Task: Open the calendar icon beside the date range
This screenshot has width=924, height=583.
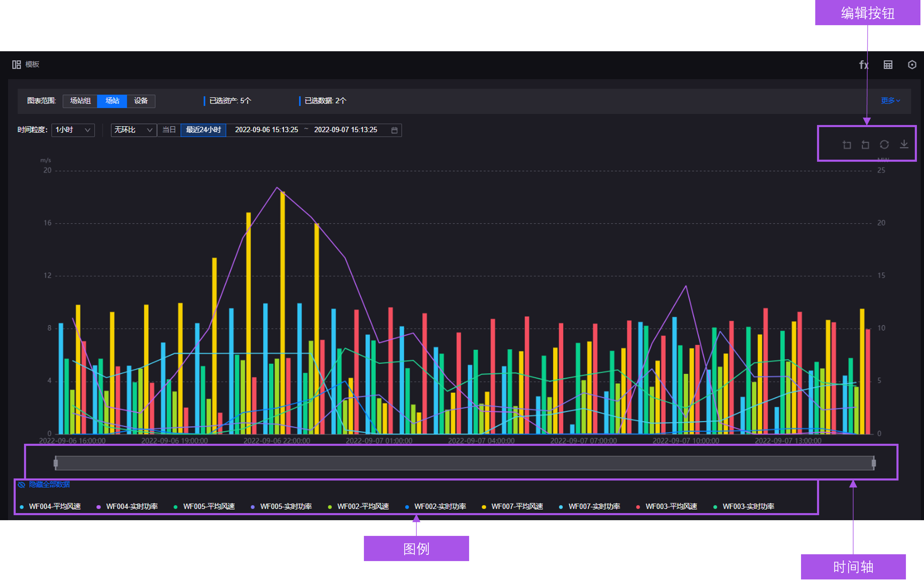Action: click(394, 130)
